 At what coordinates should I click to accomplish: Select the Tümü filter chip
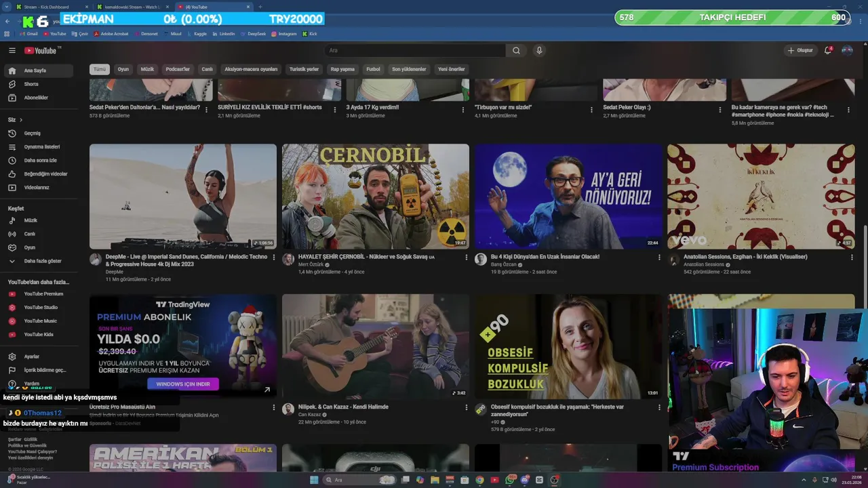[x=100, y=69]
